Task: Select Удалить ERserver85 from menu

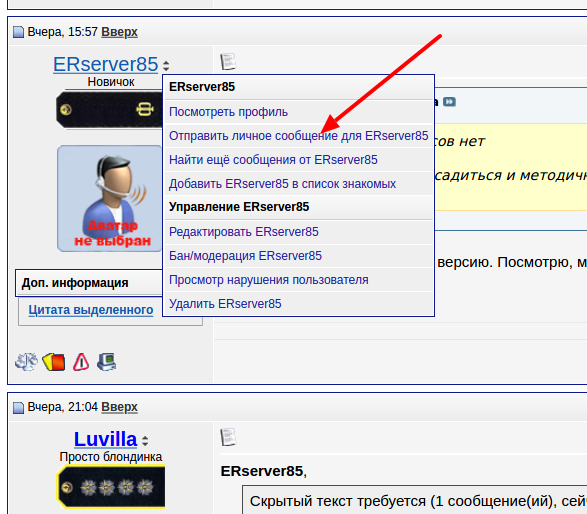Action: 225,304
